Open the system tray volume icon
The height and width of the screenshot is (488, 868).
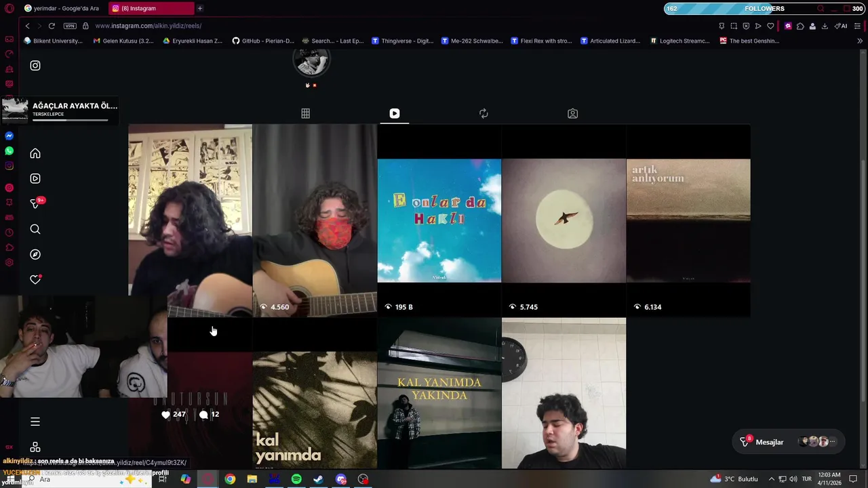click(x=793, y=479)
